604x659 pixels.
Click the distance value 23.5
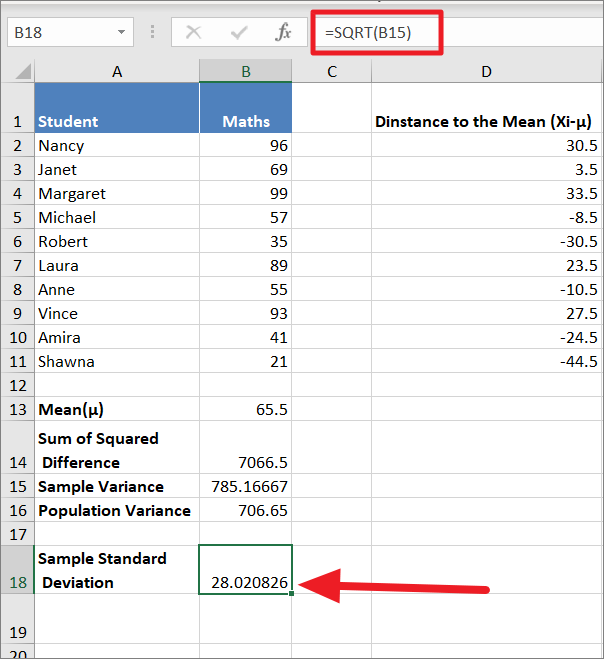point(487,265)
